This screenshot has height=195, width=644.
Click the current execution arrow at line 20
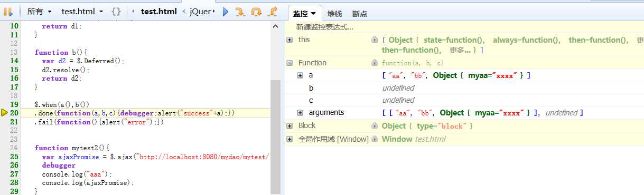point(4,113)
